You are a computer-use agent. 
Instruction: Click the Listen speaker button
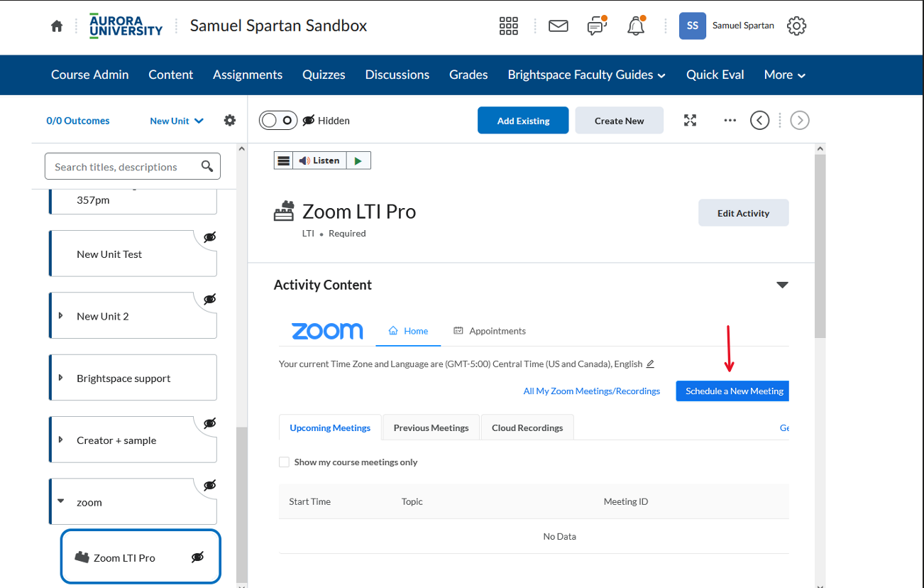[319, 160]
